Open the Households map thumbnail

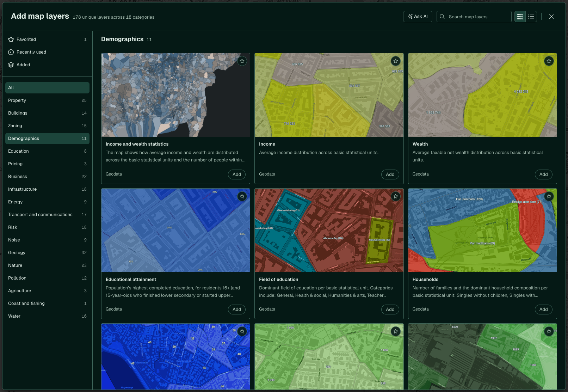click(482, 230)
